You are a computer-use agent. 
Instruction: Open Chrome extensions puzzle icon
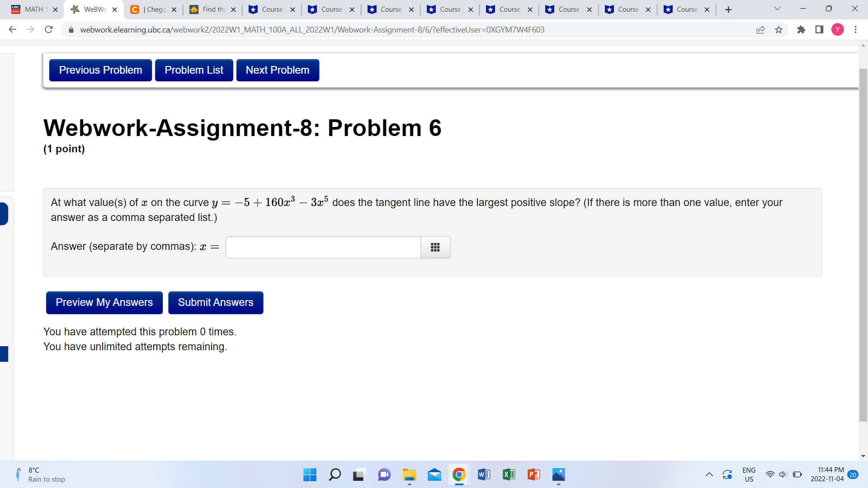pyautogui.click(x=801, y=30)
